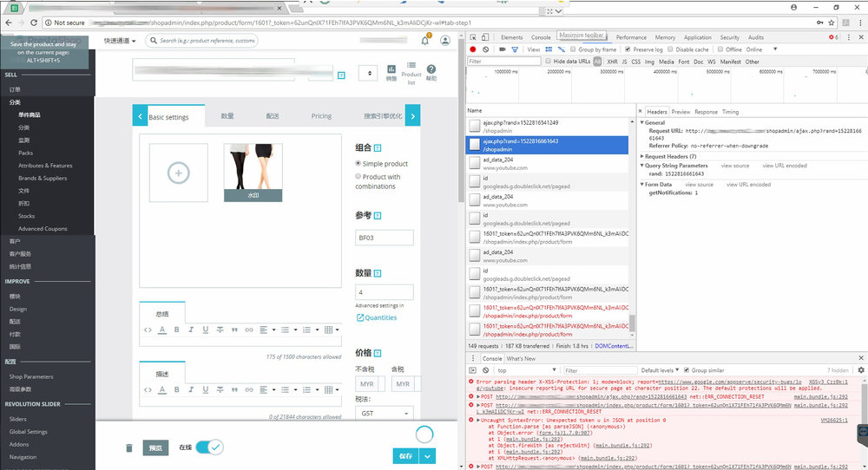Check the Disable cache checkbox

pyautogui.click(x=670, y=49)
